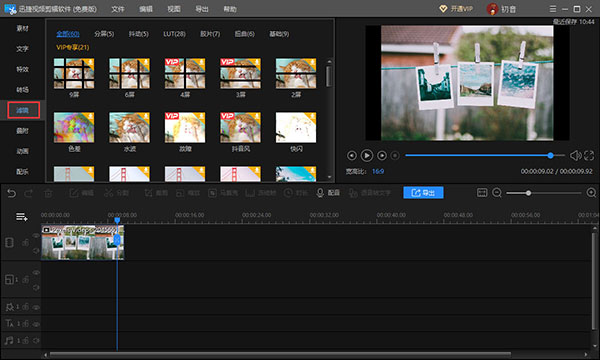Screen dimensions: 600x360
Task: Toggle fullscreen preview icon
Action: 589,155
